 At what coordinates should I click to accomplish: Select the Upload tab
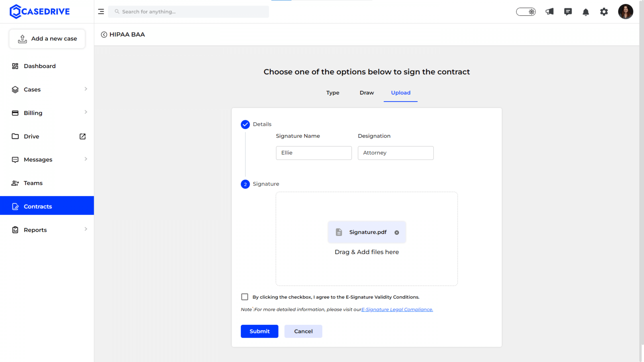pos(400,93)
